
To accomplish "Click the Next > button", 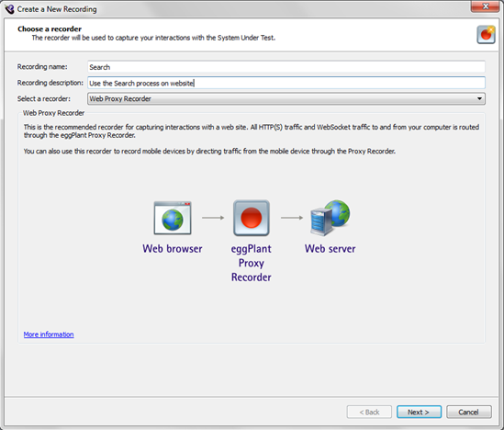I will 419,412.
